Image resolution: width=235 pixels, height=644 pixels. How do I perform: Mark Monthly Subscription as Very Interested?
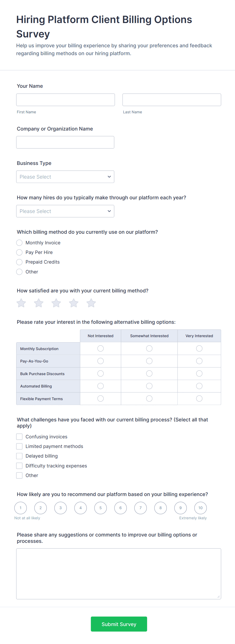199,349
